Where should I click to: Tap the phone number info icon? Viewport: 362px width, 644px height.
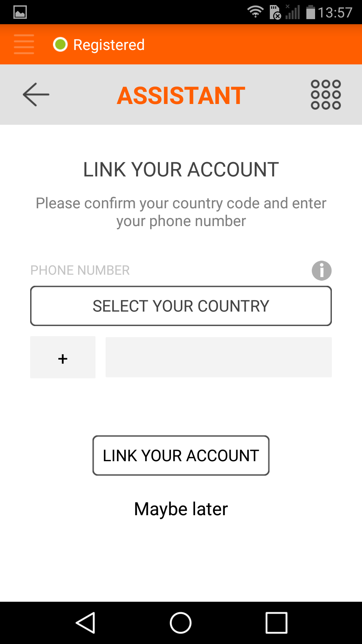click(x=321, y=270)
